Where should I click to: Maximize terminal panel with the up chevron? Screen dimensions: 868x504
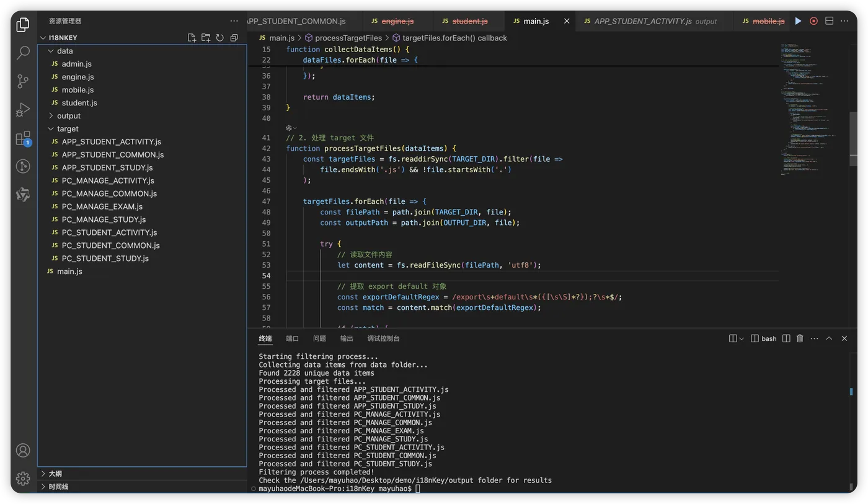pos(829,338)
